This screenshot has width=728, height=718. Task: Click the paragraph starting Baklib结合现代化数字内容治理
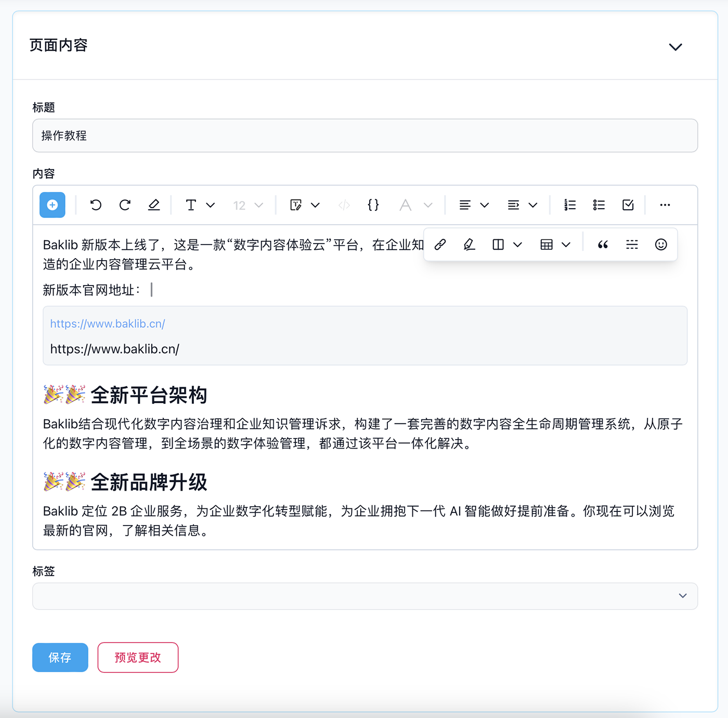pyautogui.click(x=362, y=434)
